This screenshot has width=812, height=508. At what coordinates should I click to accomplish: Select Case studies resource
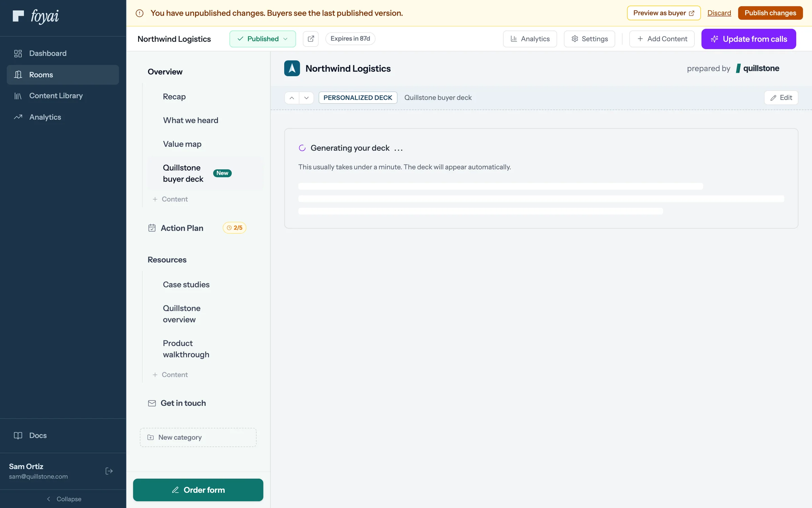[x=205, y=284]
